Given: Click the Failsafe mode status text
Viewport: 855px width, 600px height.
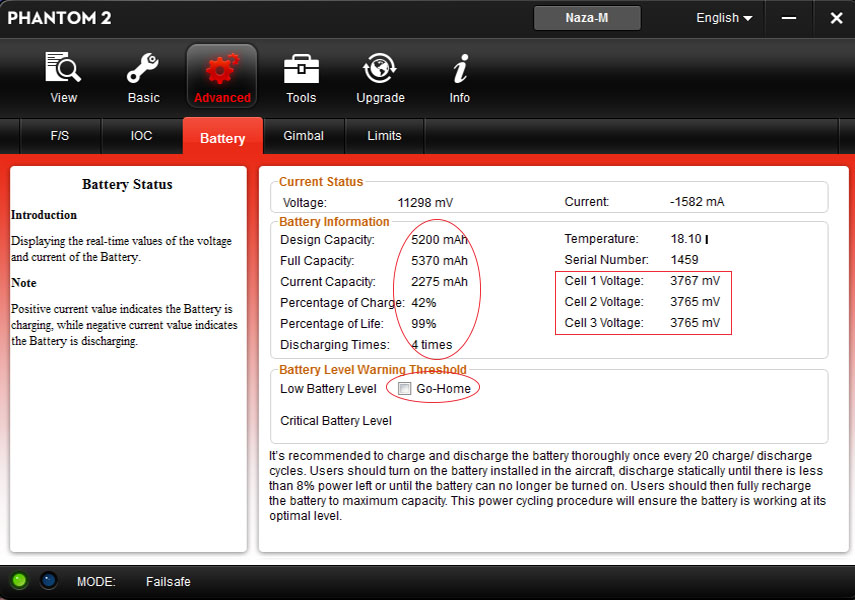Looking at the screenshot, I should point(168,582).
